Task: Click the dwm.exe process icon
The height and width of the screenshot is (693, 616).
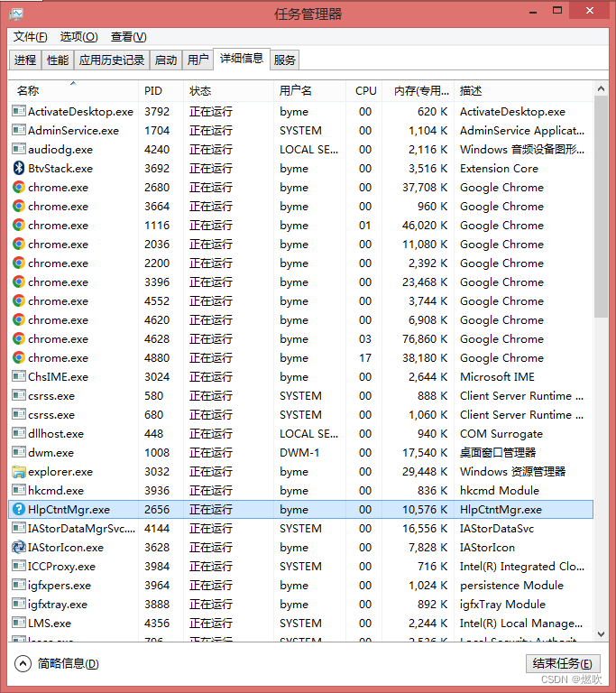Action: point(19,452)
